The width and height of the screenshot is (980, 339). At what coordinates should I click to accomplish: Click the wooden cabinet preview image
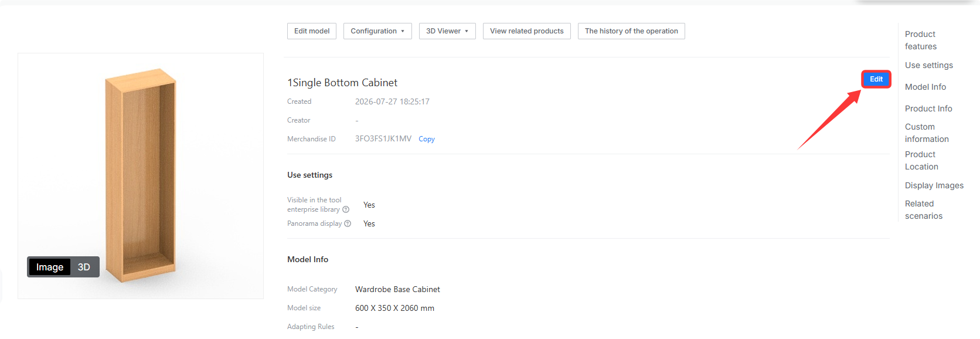141,176
